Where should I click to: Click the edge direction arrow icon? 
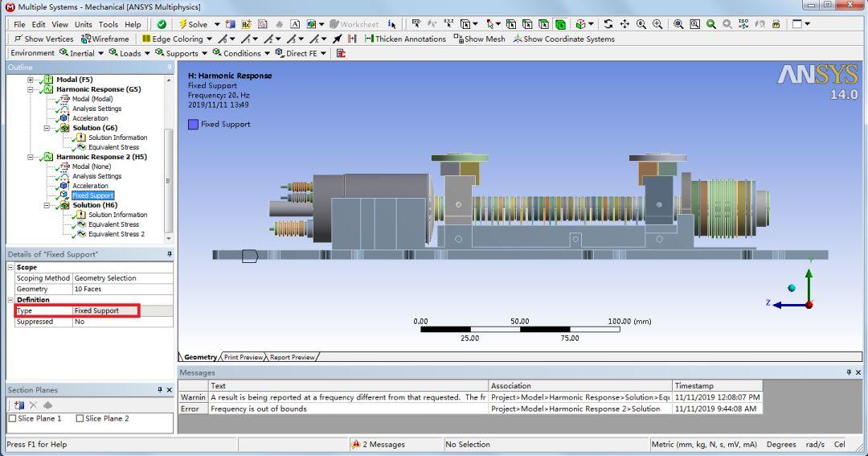337,39
